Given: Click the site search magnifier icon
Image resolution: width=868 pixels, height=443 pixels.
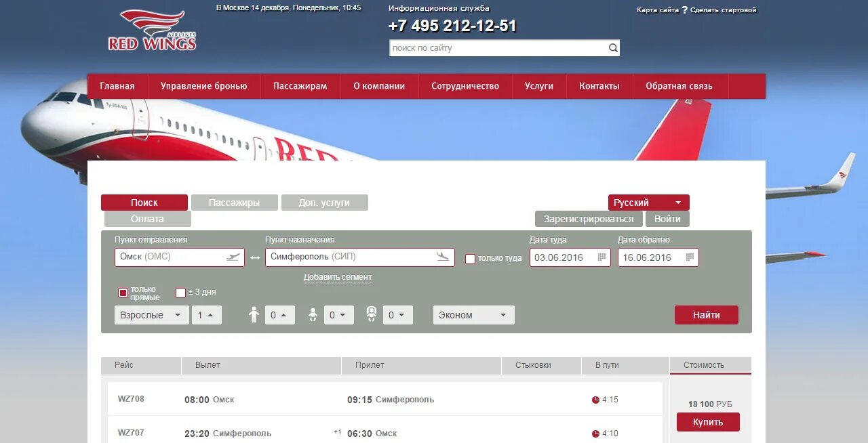Looking at the screenshot, I should [613, 48].
